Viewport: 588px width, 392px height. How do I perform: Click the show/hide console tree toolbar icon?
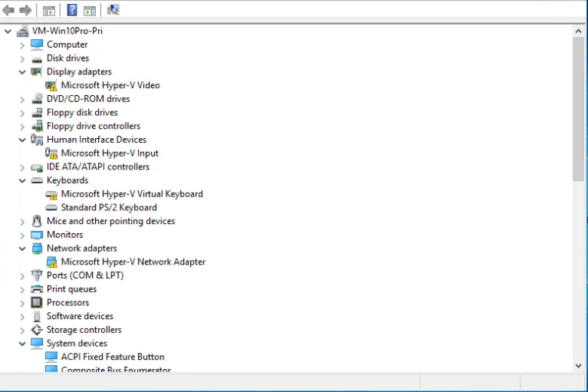pyautogui.click(x=49, y=11)
